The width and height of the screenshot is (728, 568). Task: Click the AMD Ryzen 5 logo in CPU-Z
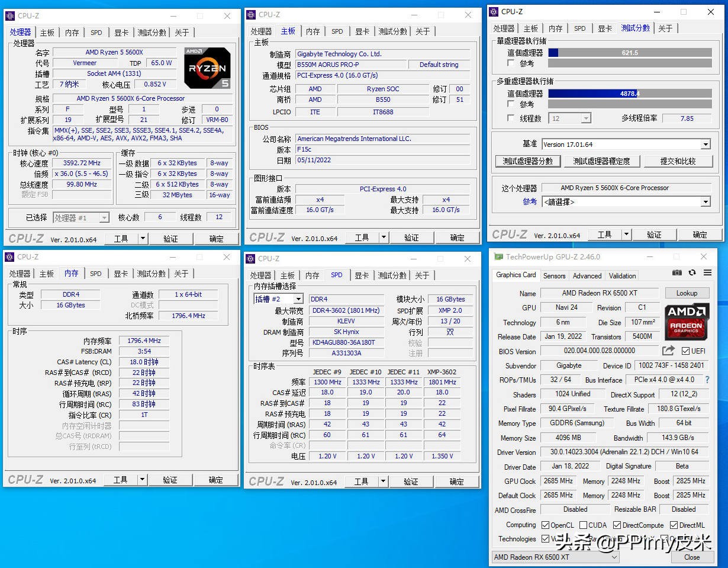[x=206, y=67]
